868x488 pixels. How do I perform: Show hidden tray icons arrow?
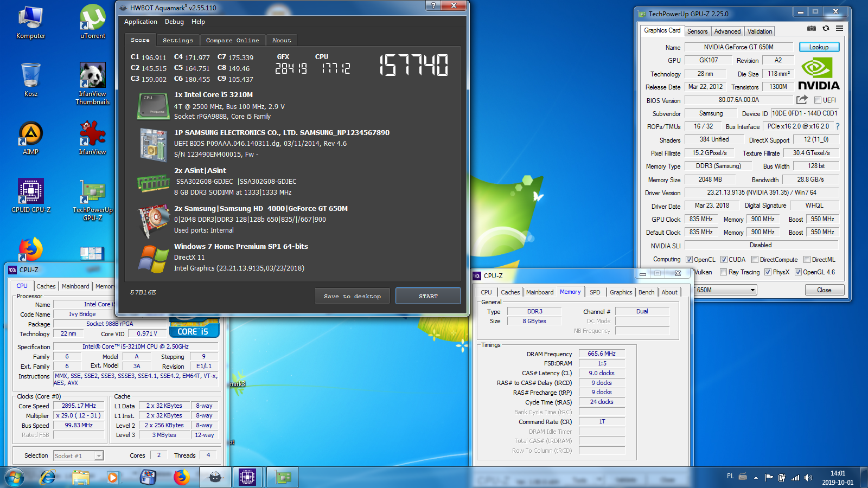tap(756, 478)
